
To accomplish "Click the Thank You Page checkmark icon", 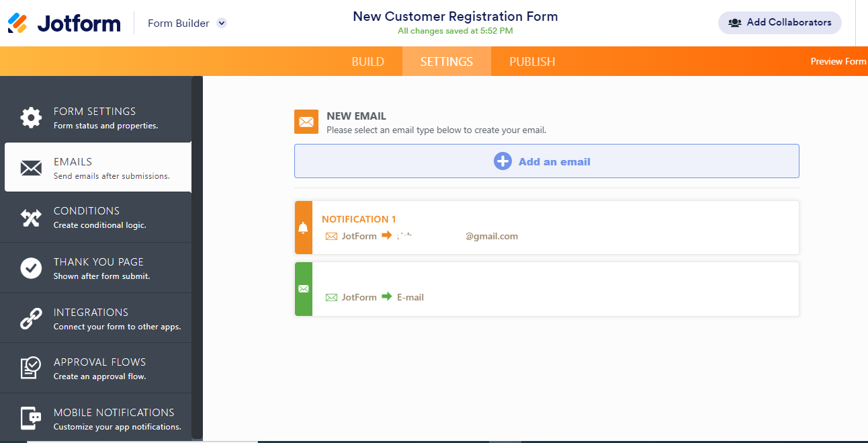I will click(31, 268).
